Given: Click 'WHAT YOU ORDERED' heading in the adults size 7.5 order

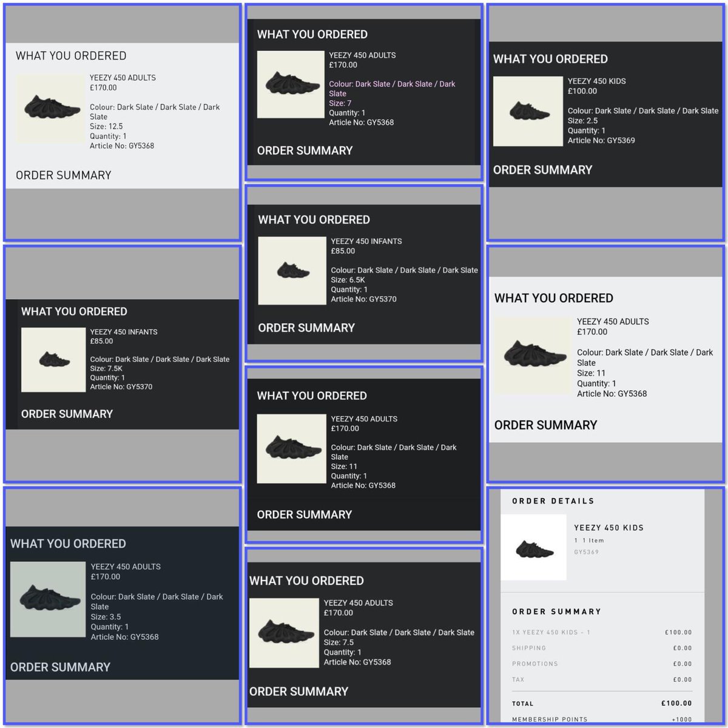Looking at the screenshot, I should [x=306, y=581].
